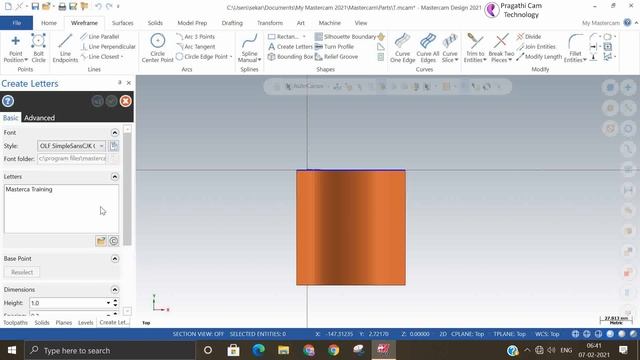
Task: Select the Circle Center Point tool
Action: click(x=158, y=48)
